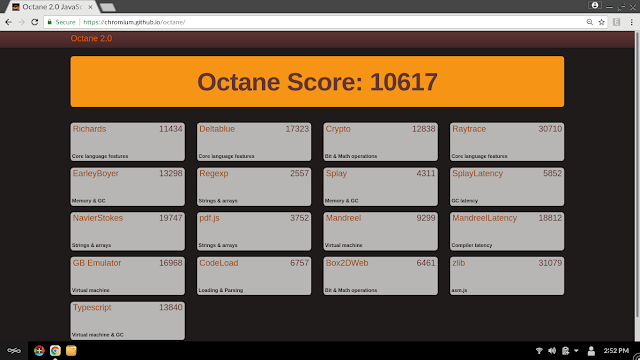The height and width of the screenshot is (360, 640).
Task: Open the Richards benchmark box
Action: pos(127,142)
